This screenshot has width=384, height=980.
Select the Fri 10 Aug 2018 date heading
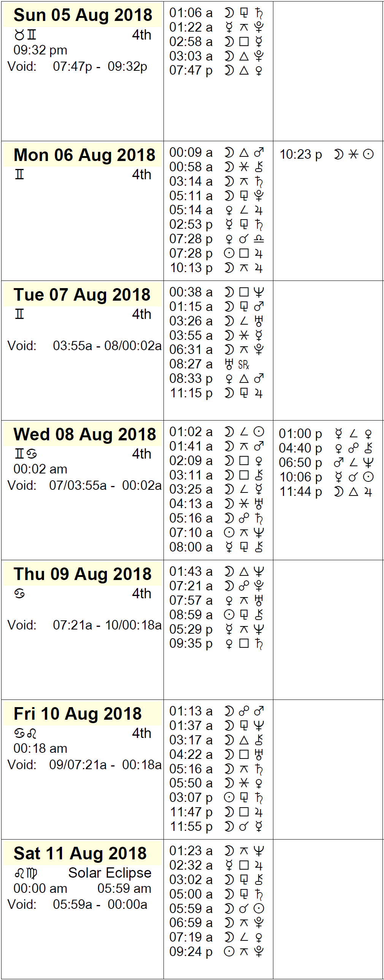click(x=78, y=714)
